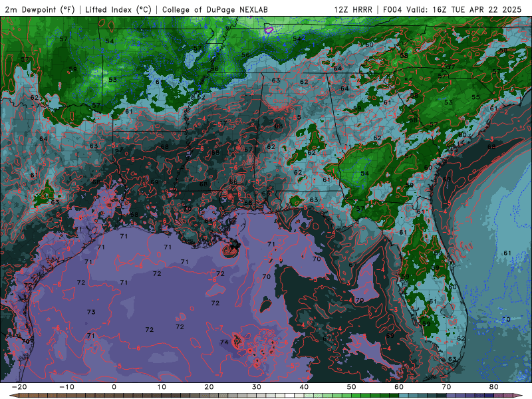Click the 60 label on the color scale

tap(399, 387)
